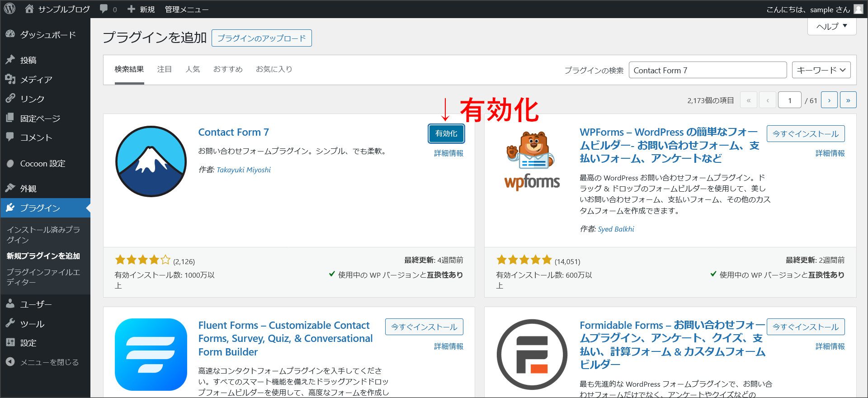Click the WordPress logo icon

(x=9, y=9)
